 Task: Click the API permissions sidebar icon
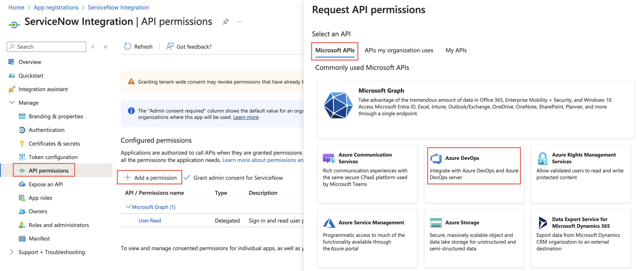22,171
